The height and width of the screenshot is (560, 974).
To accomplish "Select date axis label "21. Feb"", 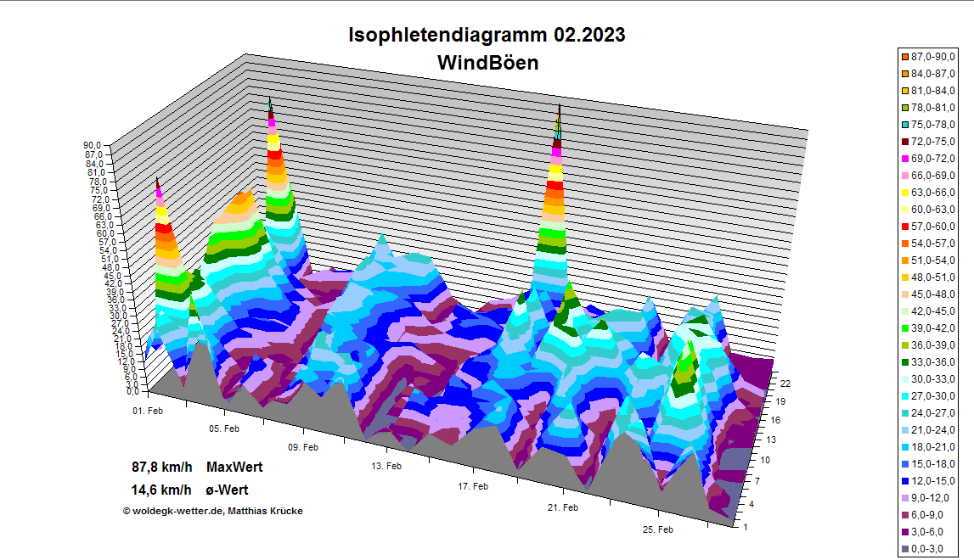I will 563,508.
